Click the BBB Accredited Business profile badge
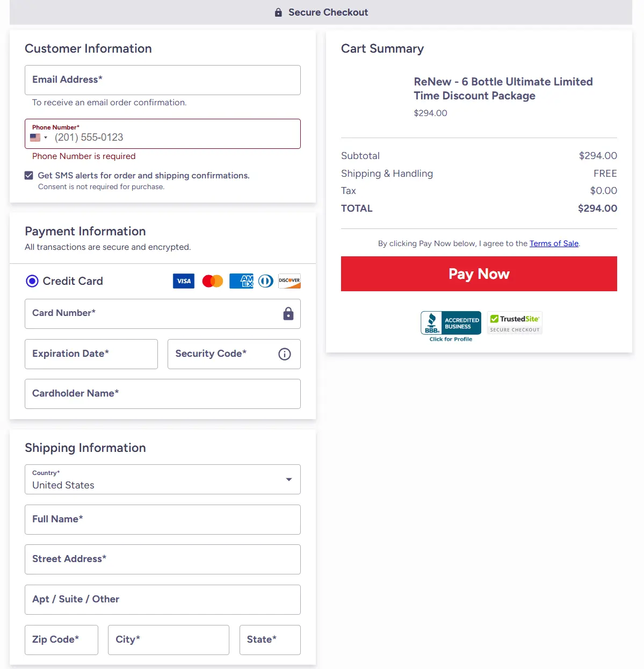 450,322
